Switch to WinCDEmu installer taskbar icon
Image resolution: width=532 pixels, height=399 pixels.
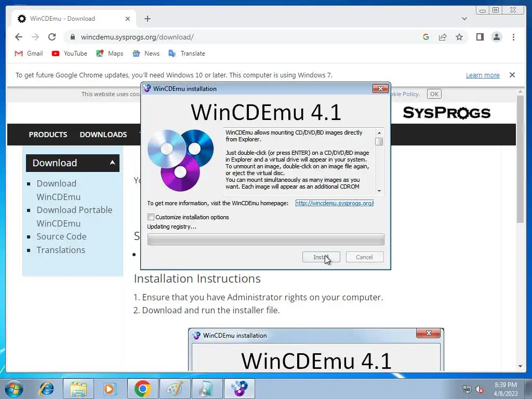click(x=240, y=389)
